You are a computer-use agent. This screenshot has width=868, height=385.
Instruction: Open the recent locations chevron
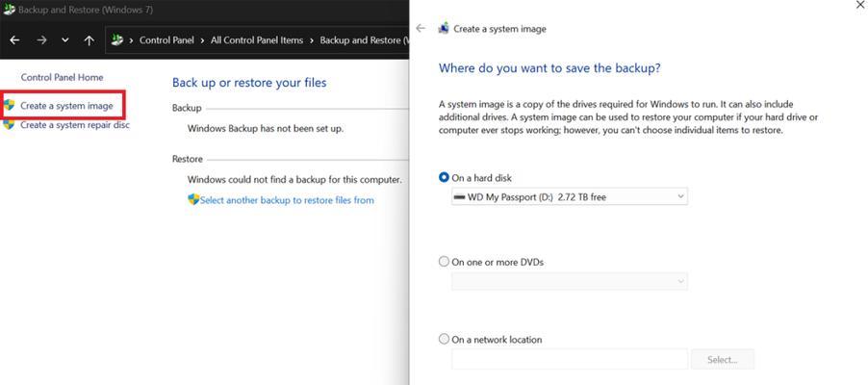pos(65,40)
